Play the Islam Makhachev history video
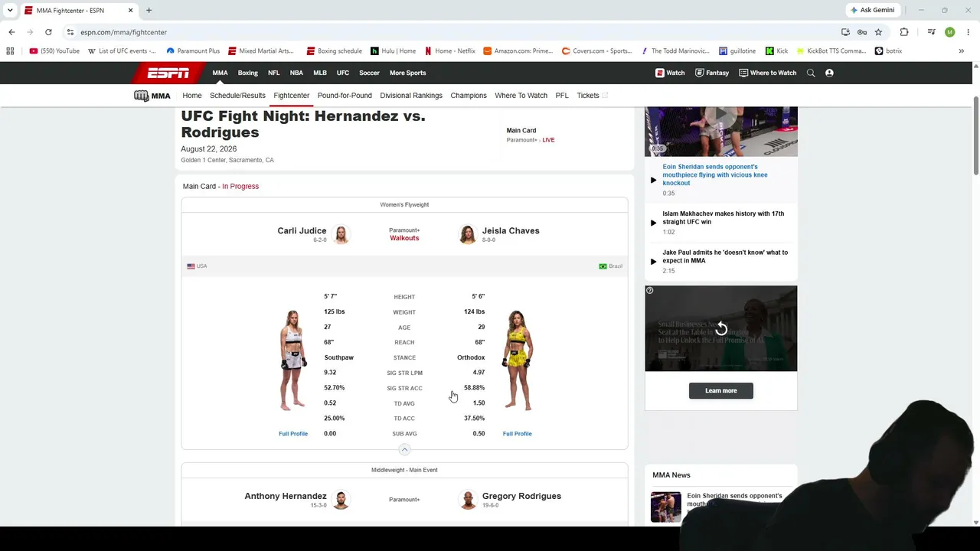 tap(653, 223)
